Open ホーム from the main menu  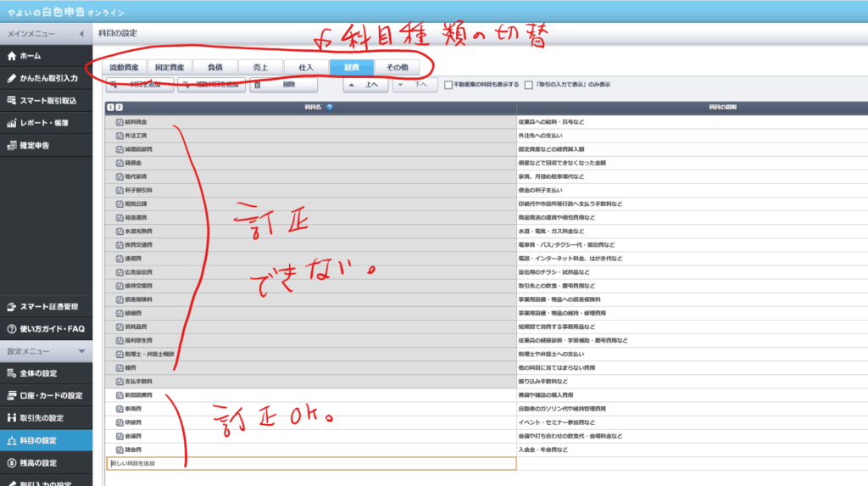click(x=30, y=56)
